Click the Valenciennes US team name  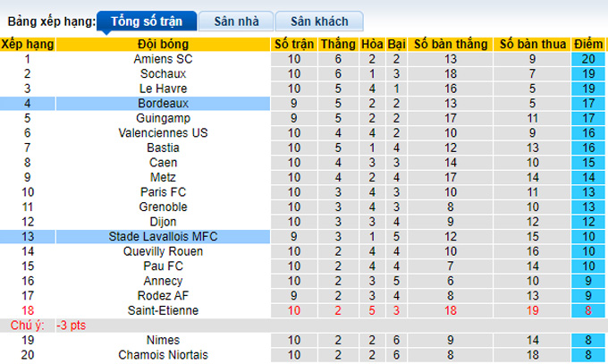(x=163, y=132)
